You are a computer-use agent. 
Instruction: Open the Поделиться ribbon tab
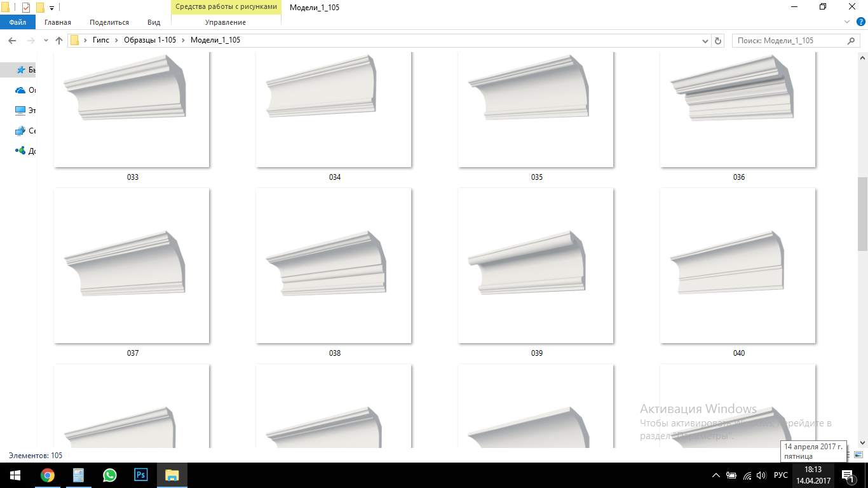(x=109, y=22)
